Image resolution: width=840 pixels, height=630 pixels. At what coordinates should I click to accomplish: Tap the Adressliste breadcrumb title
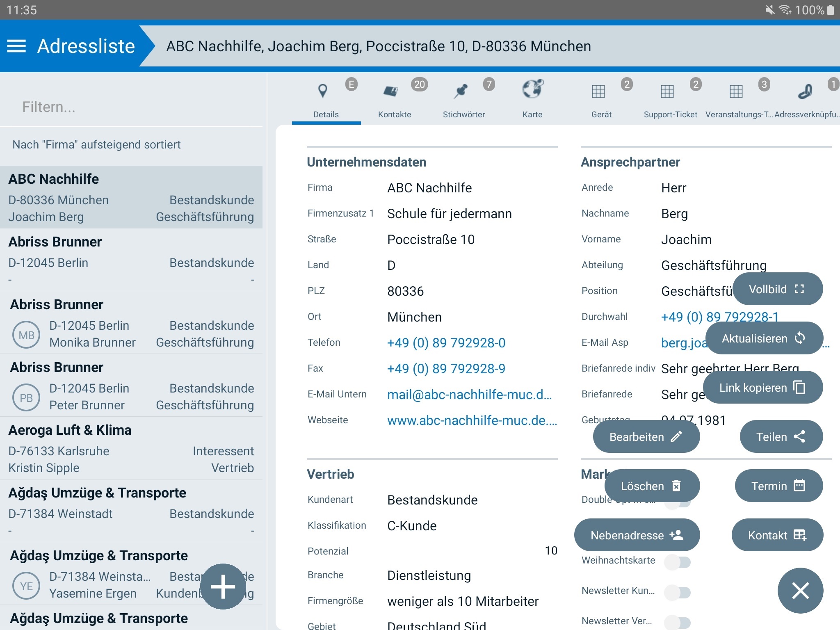(86, 46)
